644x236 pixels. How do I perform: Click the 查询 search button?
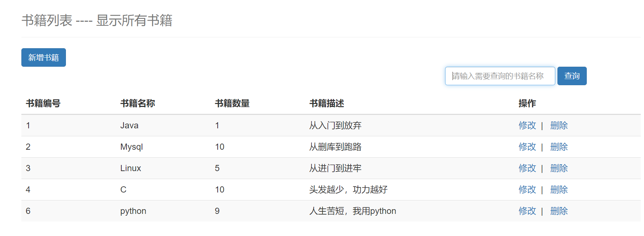572,76
